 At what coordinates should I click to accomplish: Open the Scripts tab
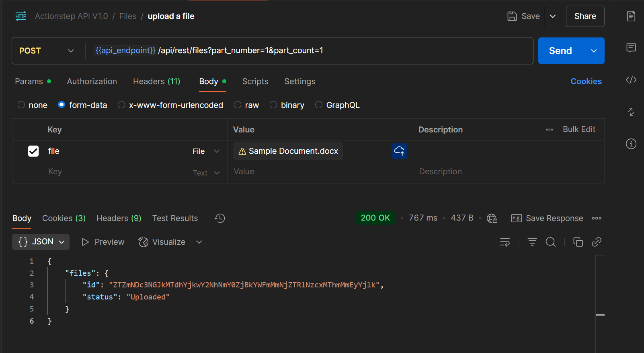(255, 81)
